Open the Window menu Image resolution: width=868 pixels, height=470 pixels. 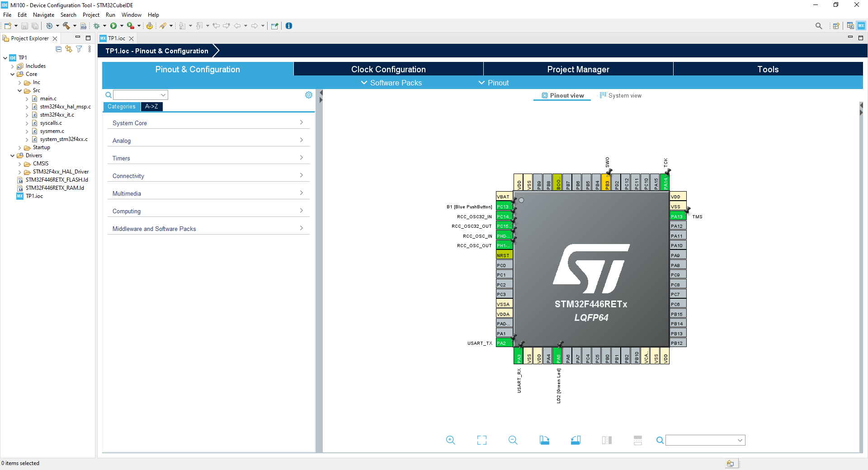[x=131, y=15]
